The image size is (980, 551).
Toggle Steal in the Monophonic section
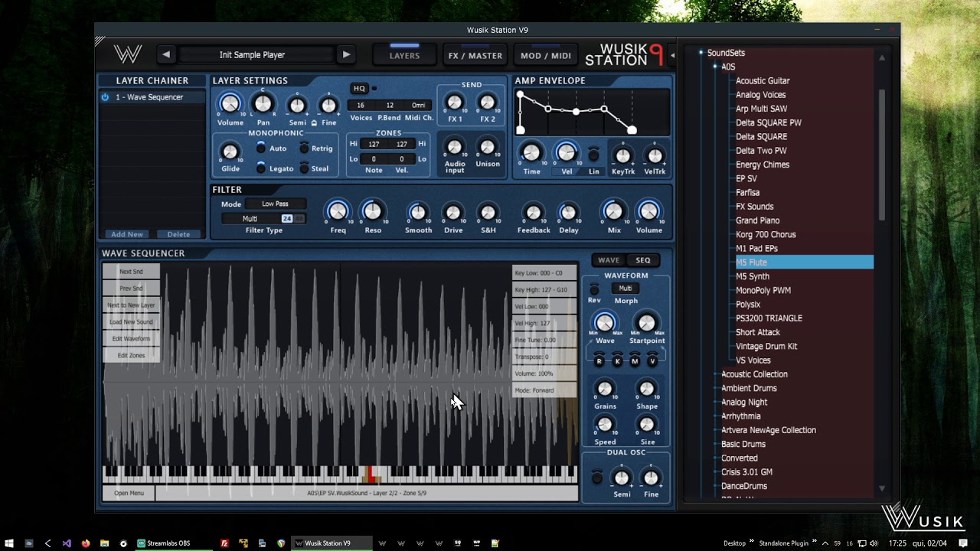pos(304,168)
